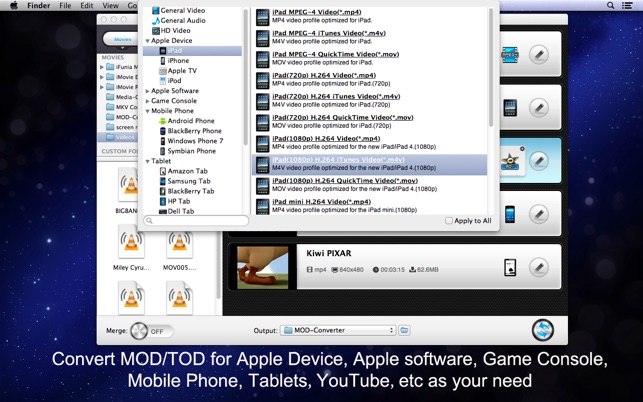Open output folder browse icon
The image size is (643, 402).
(404, 330)
